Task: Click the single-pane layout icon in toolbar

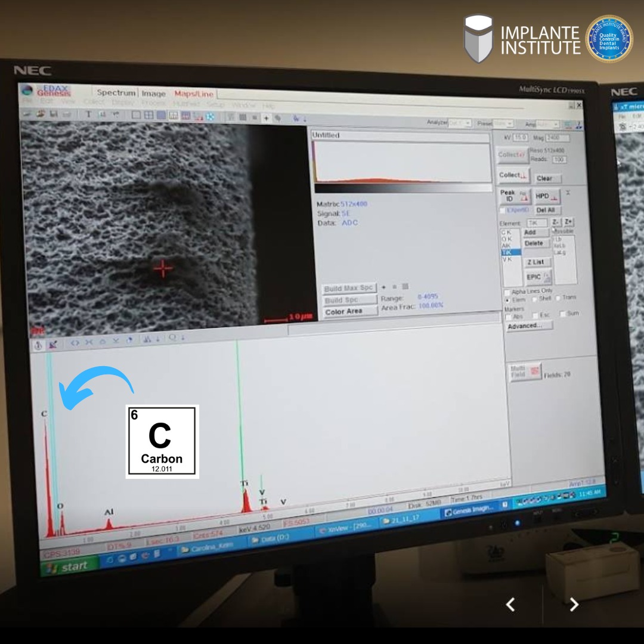Action: [136, 114]
